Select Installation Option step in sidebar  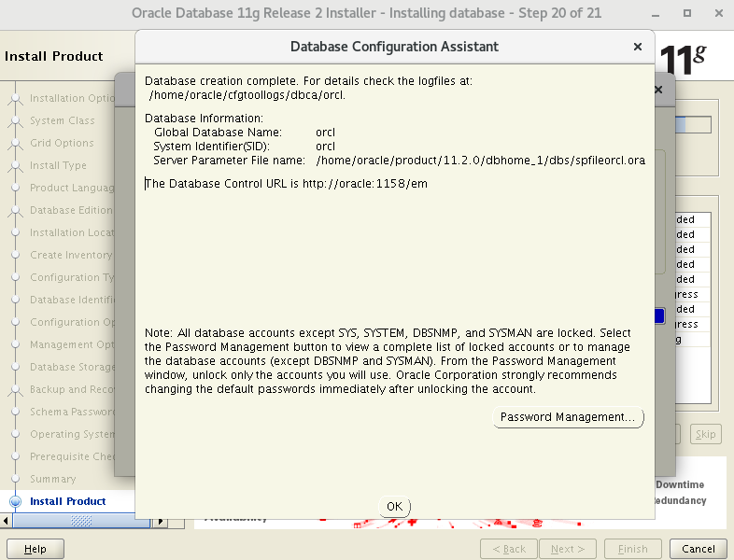(72, 98)
